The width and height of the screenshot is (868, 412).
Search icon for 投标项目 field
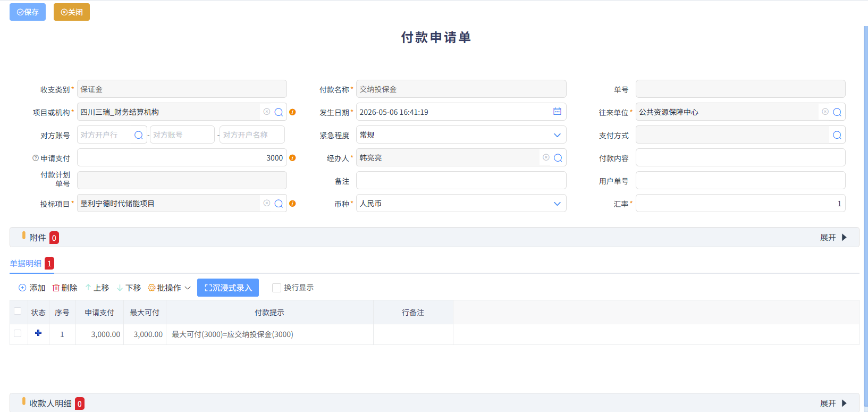[279, 204]
